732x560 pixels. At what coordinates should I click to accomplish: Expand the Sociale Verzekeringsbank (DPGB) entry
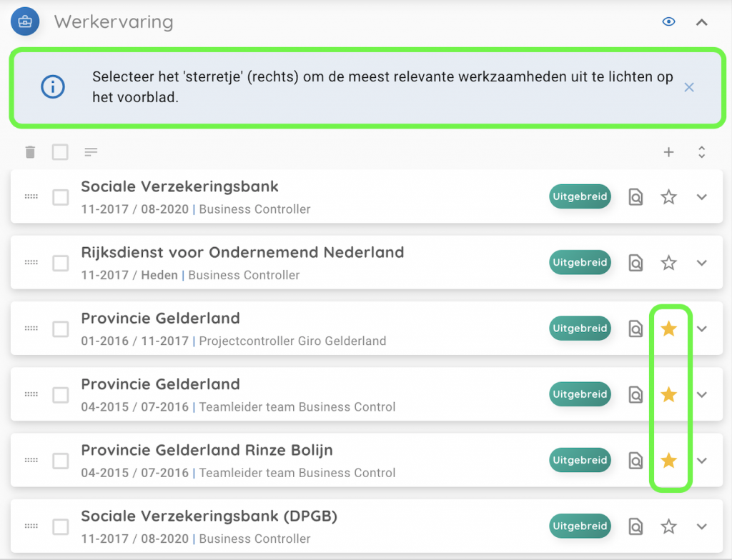[x=702, y=526]
